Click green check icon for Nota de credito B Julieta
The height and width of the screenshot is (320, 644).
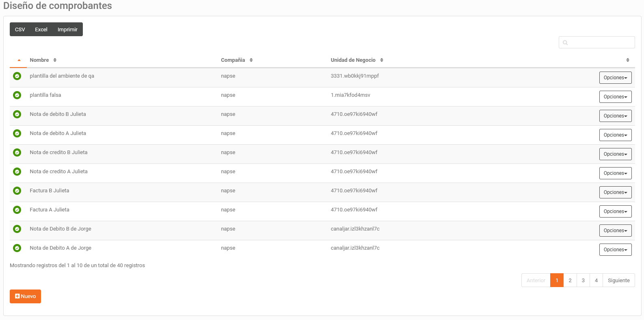click(17, 152)
